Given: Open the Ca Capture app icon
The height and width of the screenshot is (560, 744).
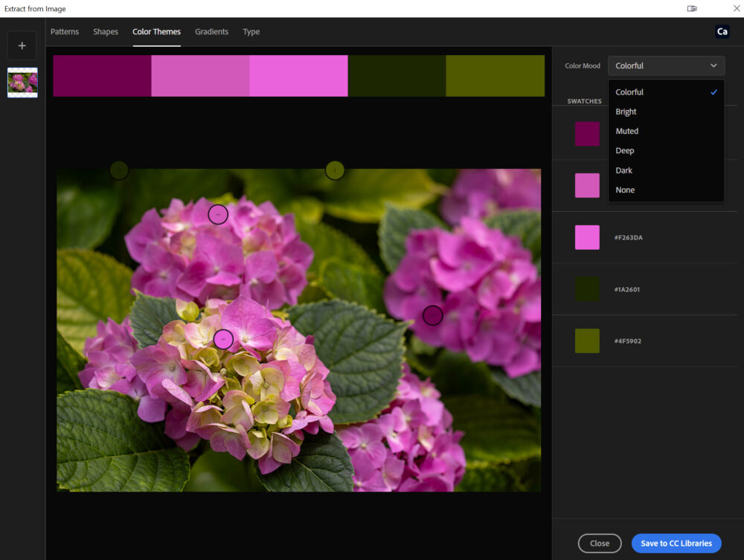Looking at the screenshot, I should coord(722,32).
